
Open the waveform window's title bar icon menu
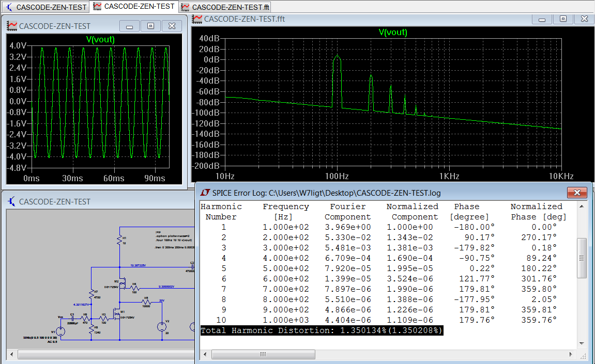pyautogui.click(x=12, y=26)
